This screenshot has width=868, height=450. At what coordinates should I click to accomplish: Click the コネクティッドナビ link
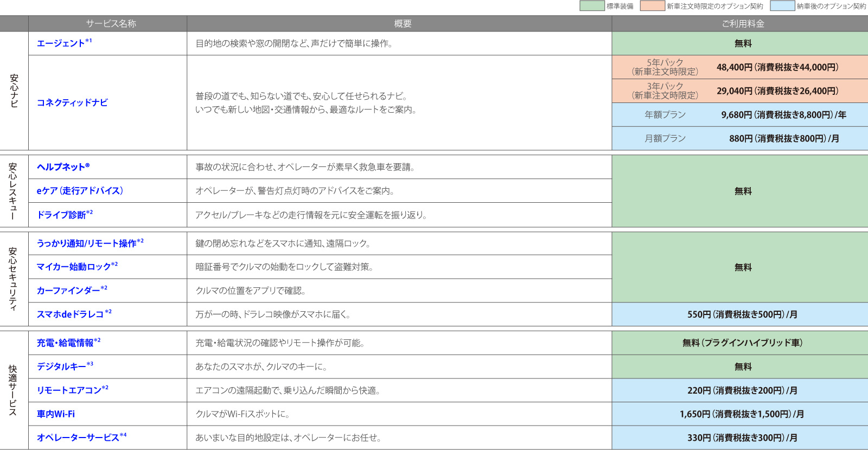tap(72, 102)
